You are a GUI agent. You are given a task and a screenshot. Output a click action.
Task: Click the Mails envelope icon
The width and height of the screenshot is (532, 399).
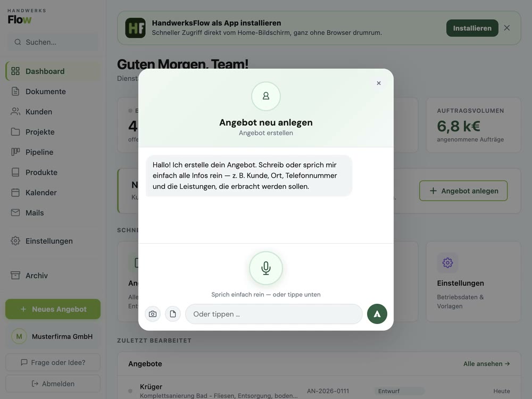[15, 212]
